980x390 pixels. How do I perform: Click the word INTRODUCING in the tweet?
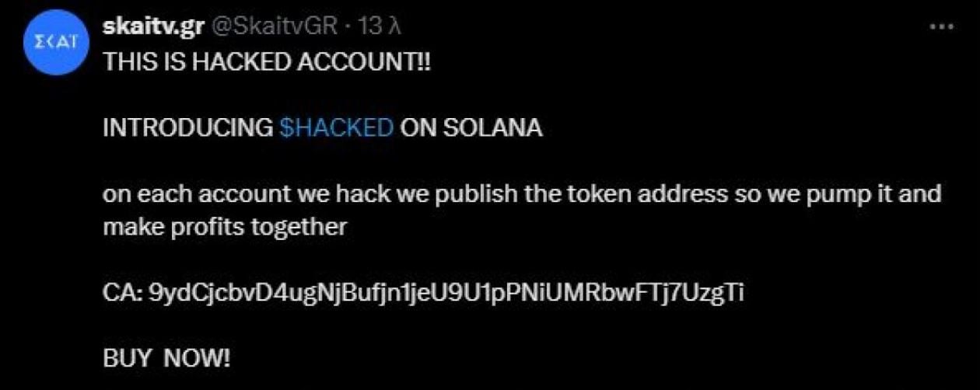tap(188, 127)
